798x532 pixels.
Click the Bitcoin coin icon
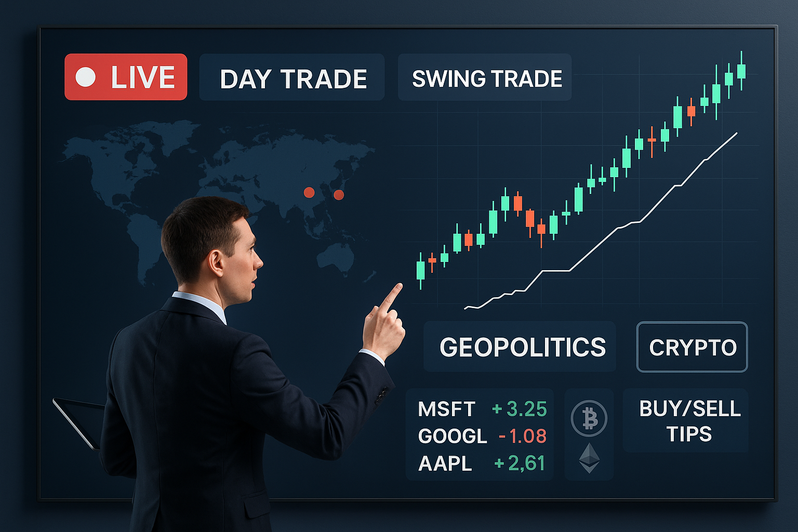[x=589, y=418]
